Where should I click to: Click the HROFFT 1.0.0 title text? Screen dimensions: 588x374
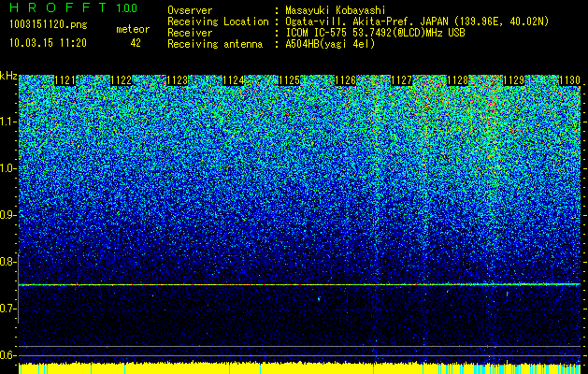point(73,7)
